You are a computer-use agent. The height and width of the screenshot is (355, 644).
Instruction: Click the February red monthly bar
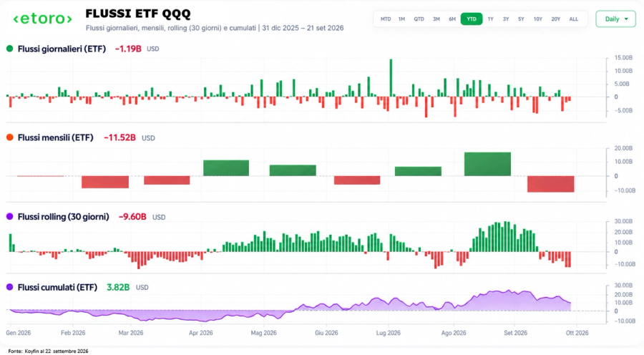[x=105, y=182]
